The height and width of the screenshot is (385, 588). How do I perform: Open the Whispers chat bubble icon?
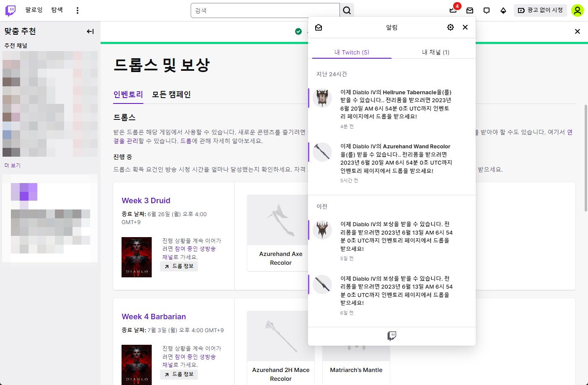pyautogui.click(x=487, y=10)
